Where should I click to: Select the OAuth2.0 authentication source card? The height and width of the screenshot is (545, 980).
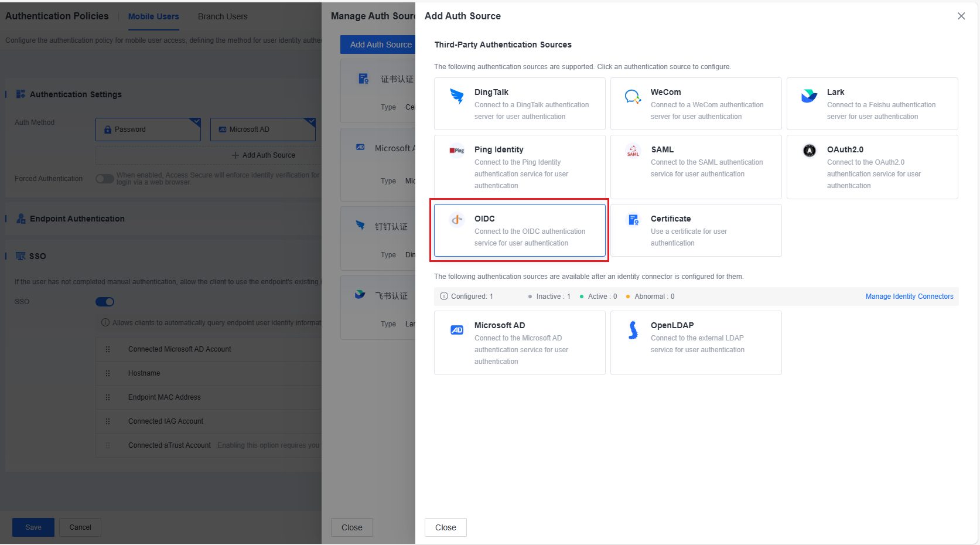pos(872,167)
